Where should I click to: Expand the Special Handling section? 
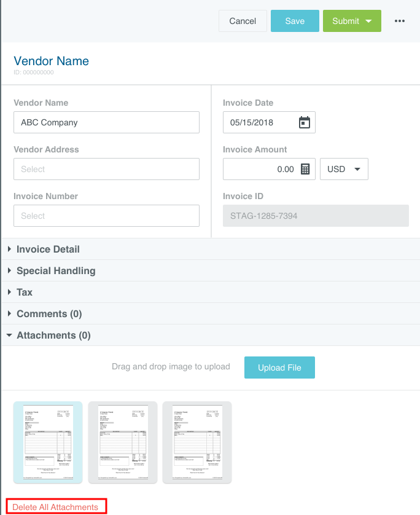(55, 271)
